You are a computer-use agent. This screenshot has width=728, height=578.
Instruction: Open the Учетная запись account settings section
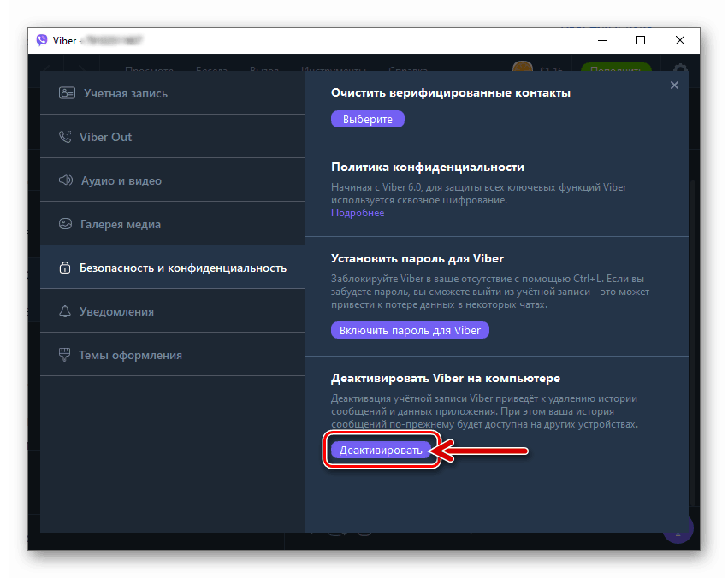111,92
